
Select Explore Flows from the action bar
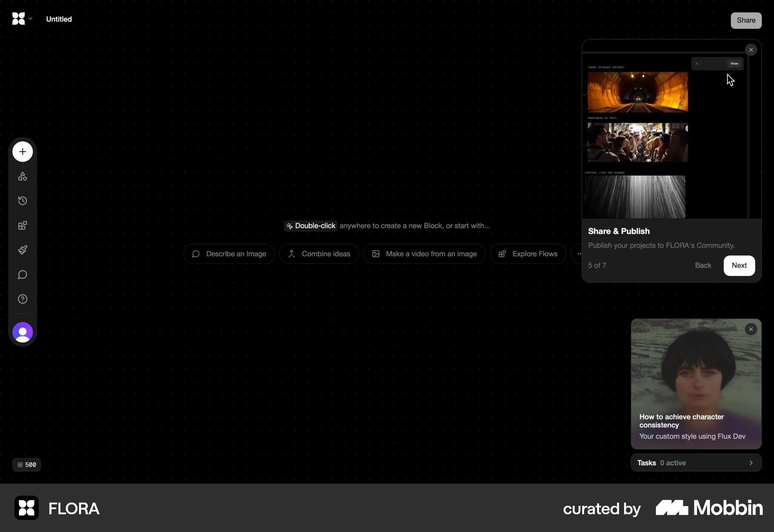(x=528, y=254)
